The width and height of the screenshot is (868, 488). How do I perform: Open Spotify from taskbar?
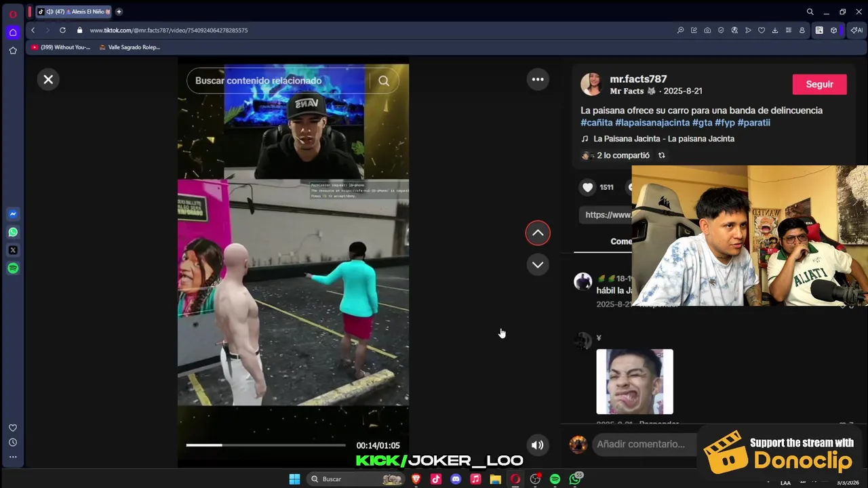pyautogui.click(x=555, y=479)
